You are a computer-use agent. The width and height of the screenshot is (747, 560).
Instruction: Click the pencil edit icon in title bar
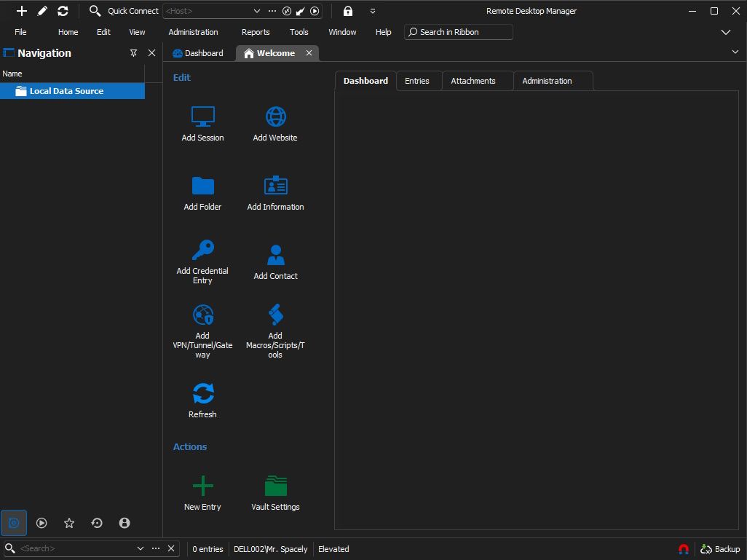point(42,10)
